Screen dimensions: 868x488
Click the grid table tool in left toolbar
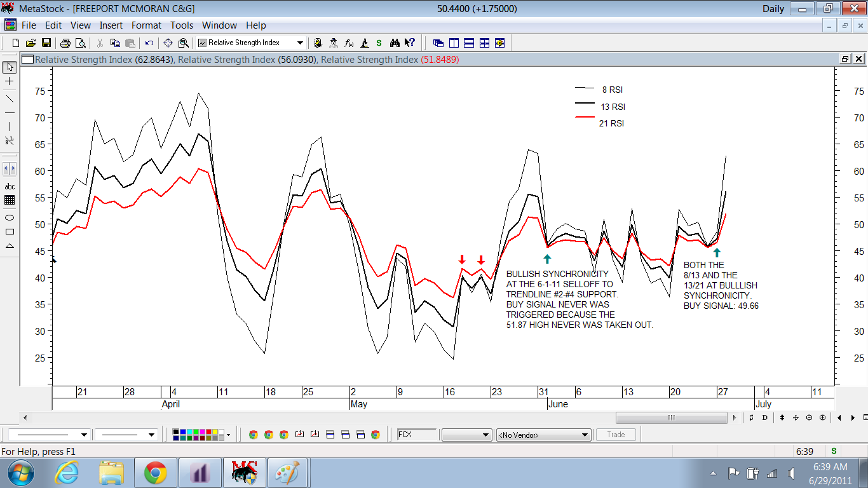(10, 200)
